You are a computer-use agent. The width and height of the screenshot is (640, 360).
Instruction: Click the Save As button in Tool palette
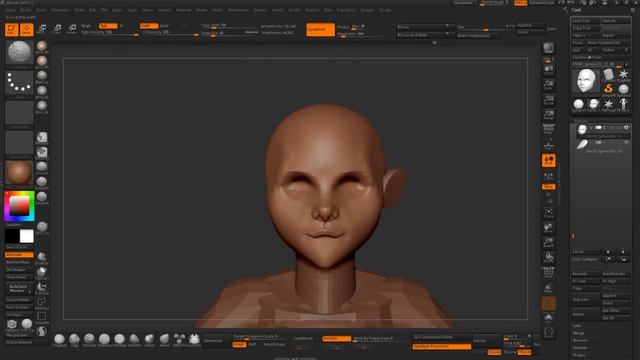pyautogui.click(x=616, y=20)
